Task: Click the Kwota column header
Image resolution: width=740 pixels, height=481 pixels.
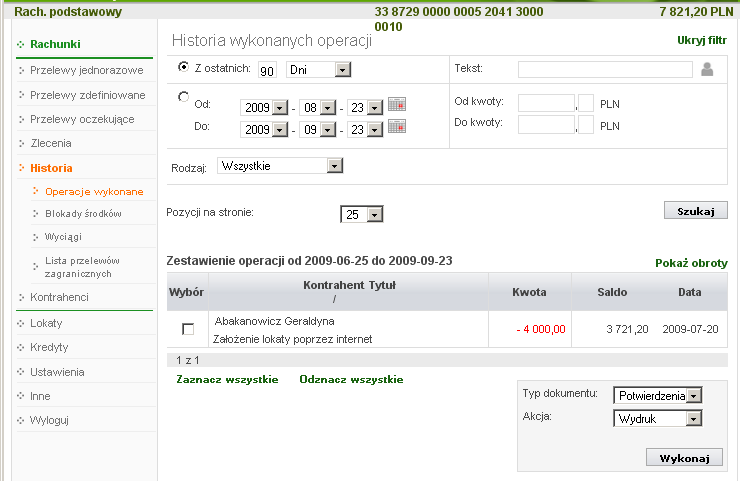Action: point(529,292)
